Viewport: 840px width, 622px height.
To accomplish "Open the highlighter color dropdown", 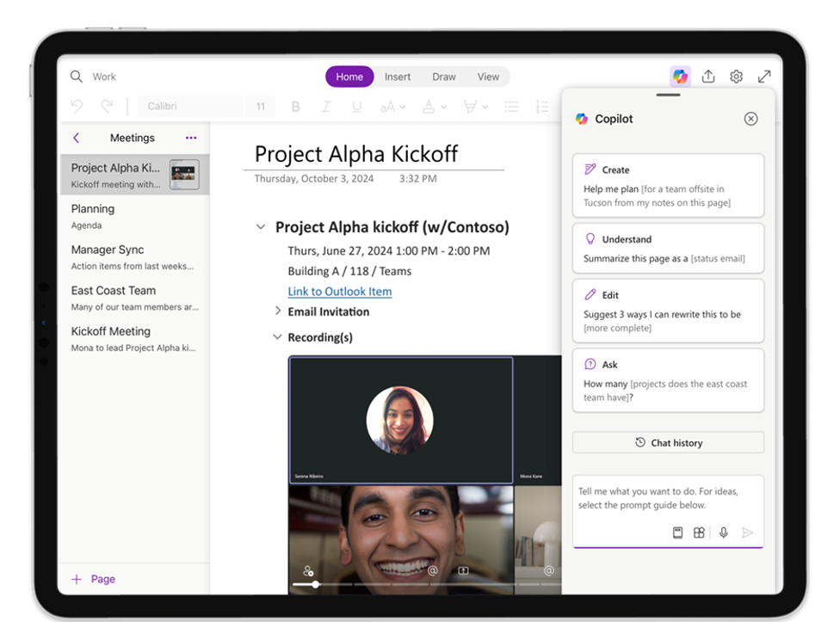I will [x=475, y=107].
